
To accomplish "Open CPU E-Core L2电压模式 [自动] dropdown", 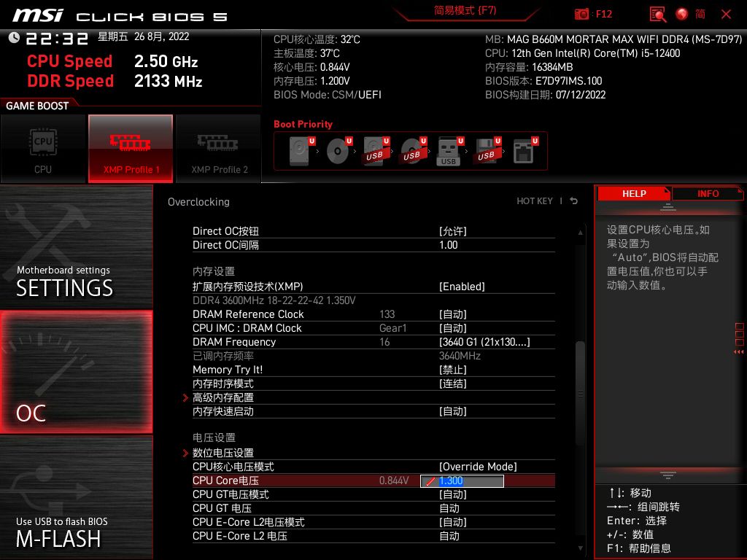I will tap(452, 522).
